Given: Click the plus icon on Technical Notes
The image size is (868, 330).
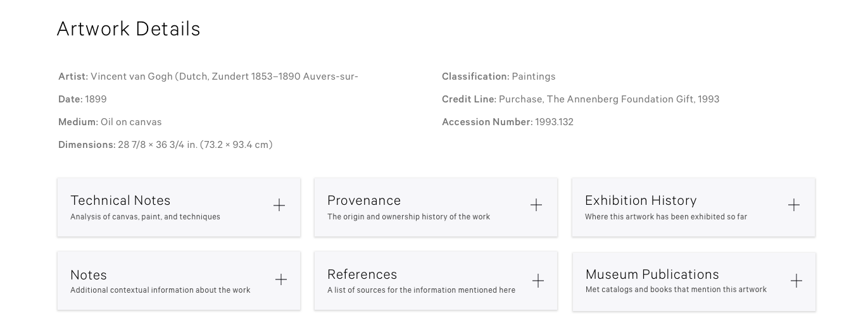Looking at the screenshot, I should [279, 205].
